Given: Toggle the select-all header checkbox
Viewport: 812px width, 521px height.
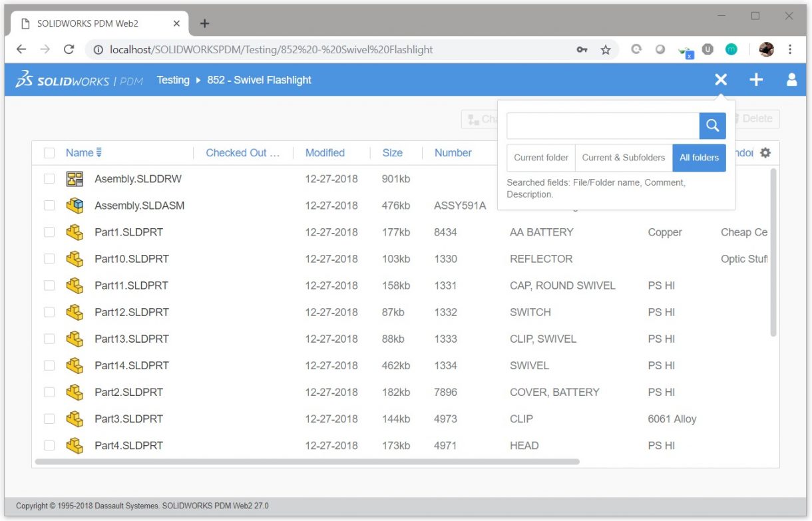Looking at the screenshot, I should [49, 153].
